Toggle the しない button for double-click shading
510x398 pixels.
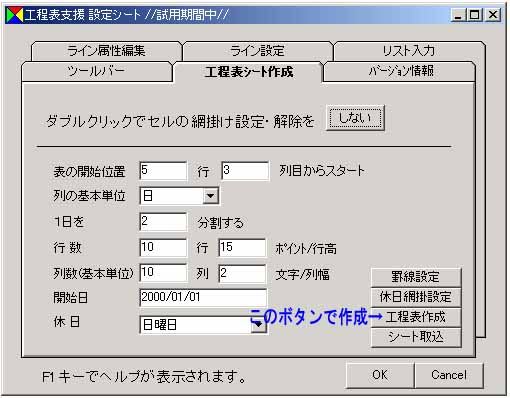(355, 118)
